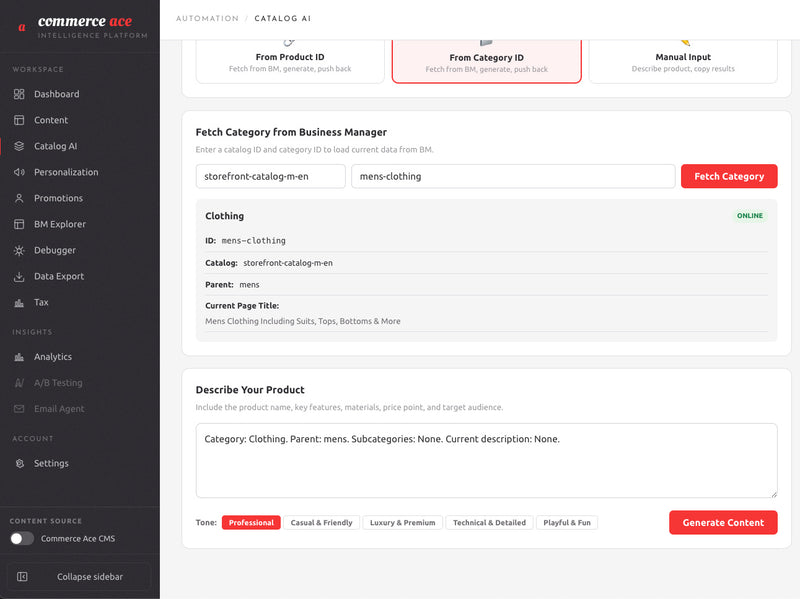
Task: Click the ID value mens-clothing
Action: (254, 241)
